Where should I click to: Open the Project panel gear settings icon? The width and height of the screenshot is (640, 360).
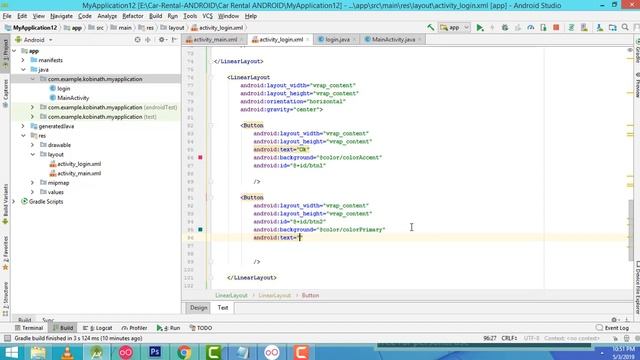tap(162, 40)
